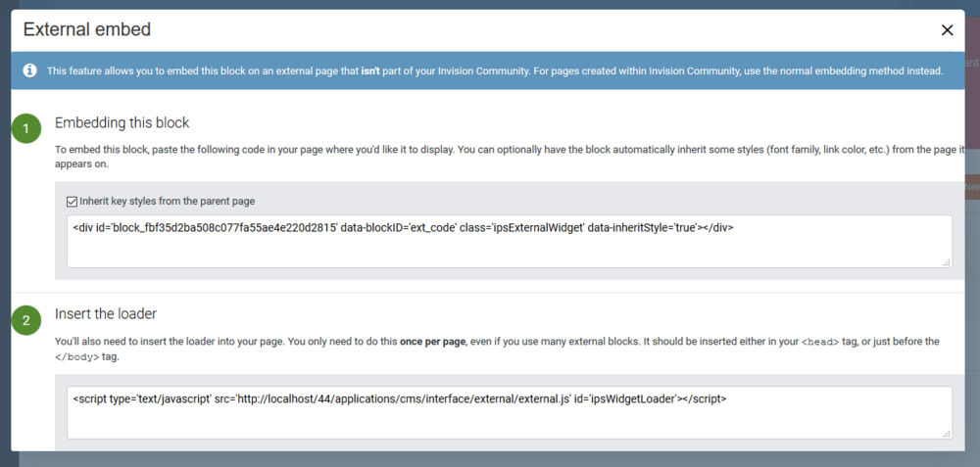980x467 pixels.
Task: Click the green step 2 badge
Action: 26,320
